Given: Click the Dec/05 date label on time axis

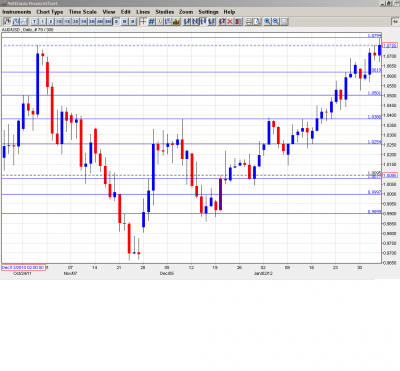Looking at the screenshot, I should 167,273.
